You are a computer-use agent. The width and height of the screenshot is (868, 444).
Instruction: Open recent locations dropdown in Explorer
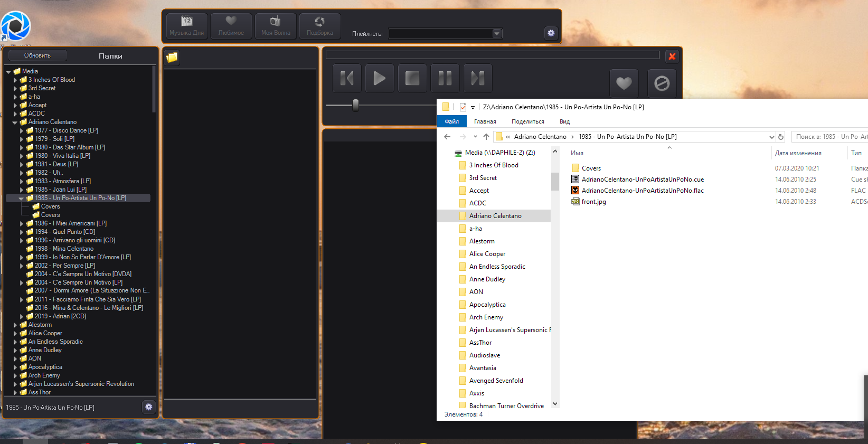[475, 137]
